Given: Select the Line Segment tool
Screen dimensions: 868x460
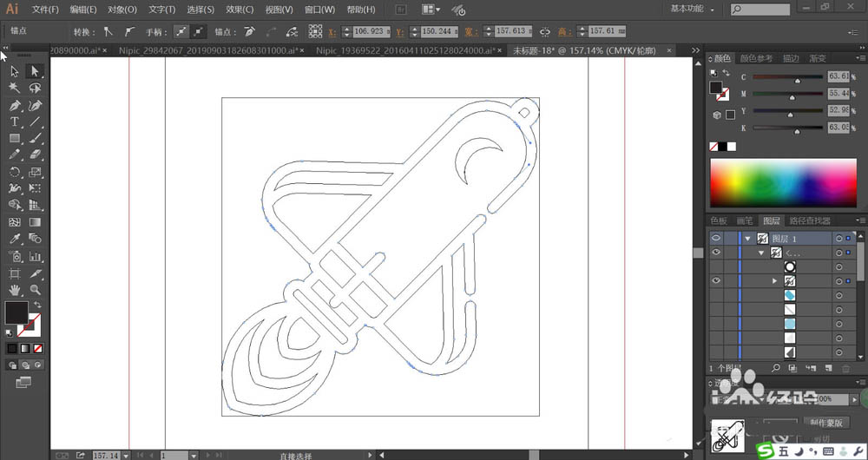Looking at the screenshot, I should tap(35, 122).
